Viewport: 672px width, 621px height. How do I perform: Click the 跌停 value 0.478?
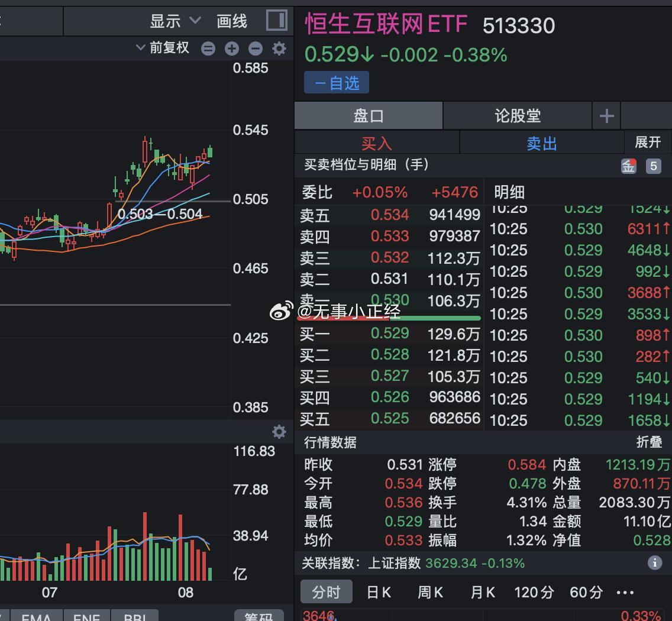coord(527,483)
